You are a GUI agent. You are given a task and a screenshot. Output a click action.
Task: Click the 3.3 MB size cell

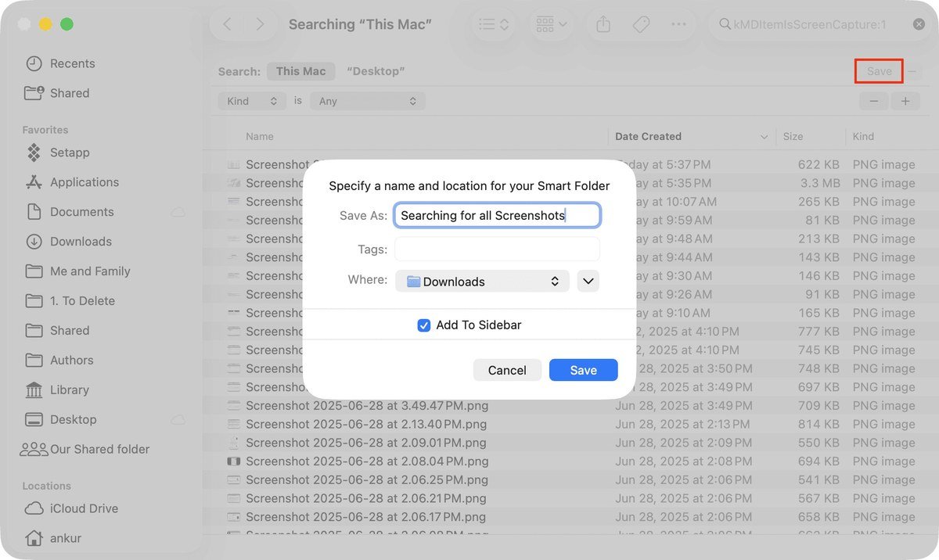pyautogui.click(x=819, y=183)
